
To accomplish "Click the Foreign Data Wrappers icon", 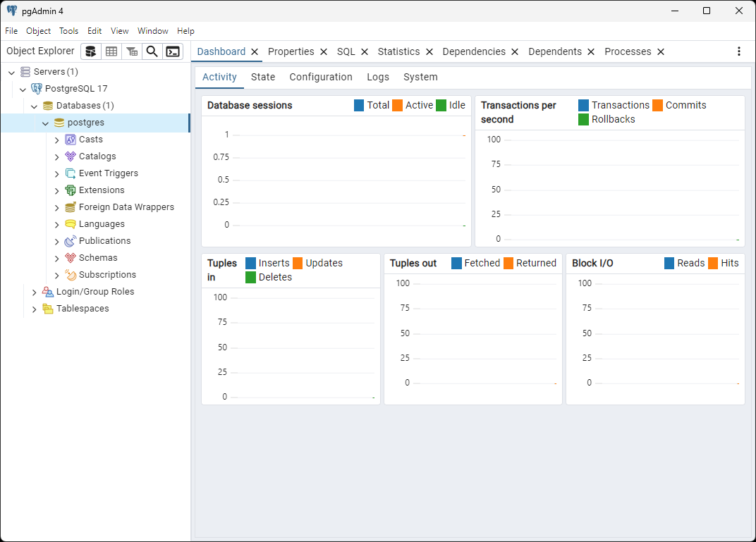I will tap(71, 207).
